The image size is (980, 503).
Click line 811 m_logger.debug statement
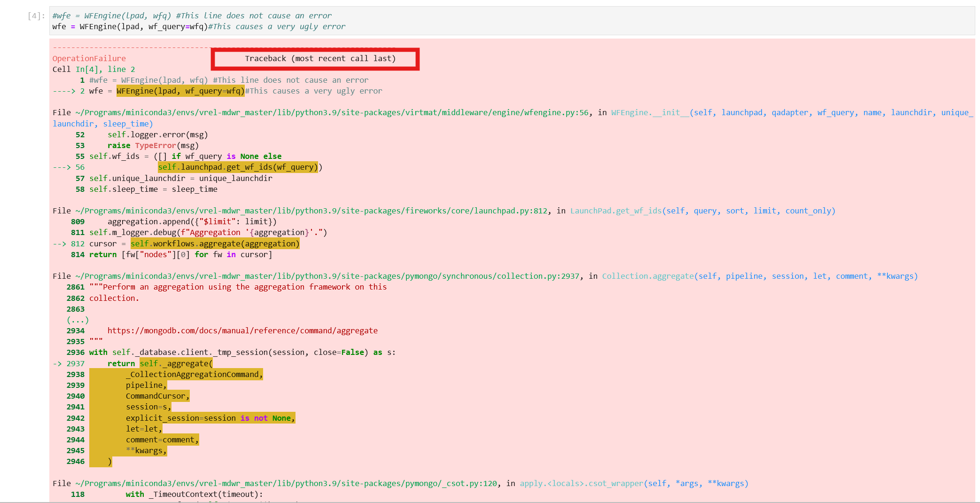click(x=208, y=232)
